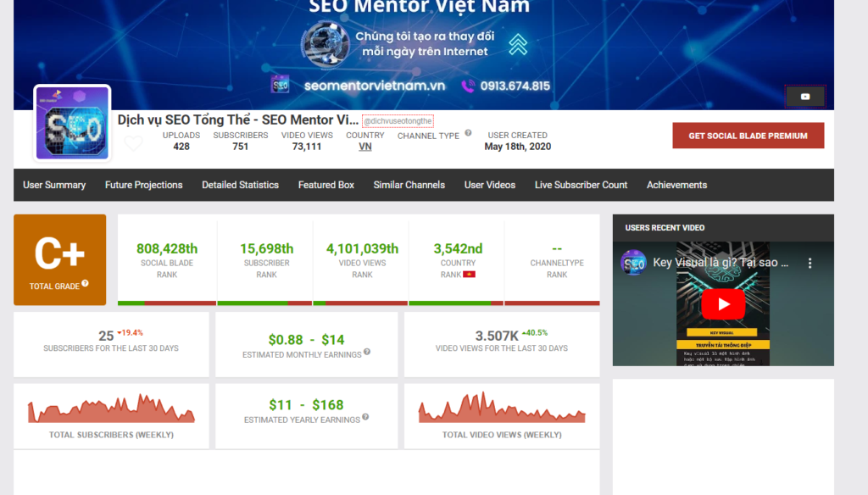868x495 pixels.
Task: Open the SEO channel avatar image
Action: (72, 123)
